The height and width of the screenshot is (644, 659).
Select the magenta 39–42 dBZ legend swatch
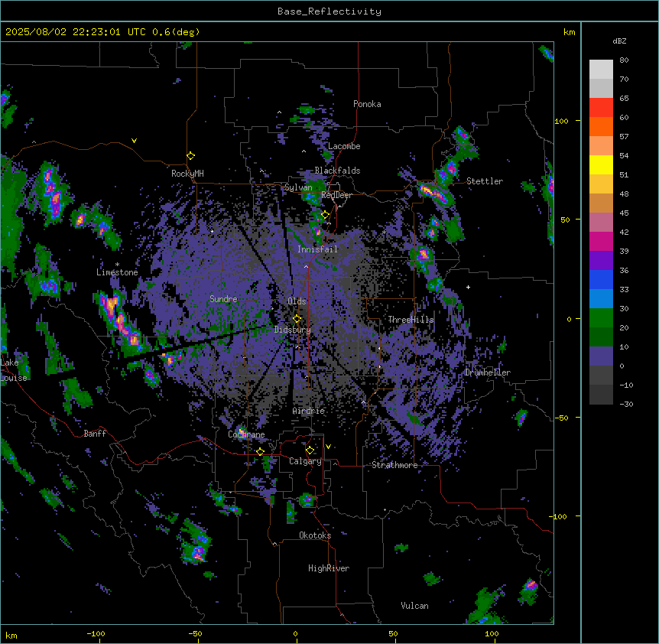click(x=601, y=241)
